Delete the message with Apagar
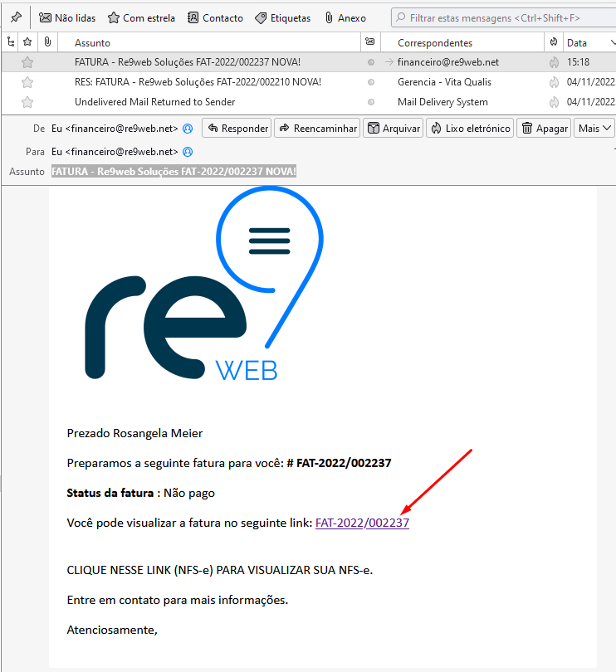This screenshot has width=616, height=672. click(544, 128)
